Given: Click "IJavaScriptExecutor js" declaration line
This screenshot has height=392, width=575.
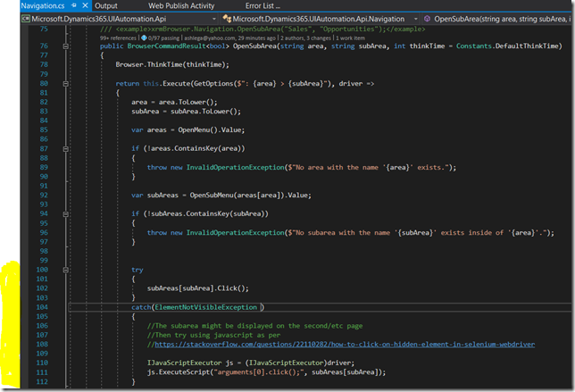Looking at the screenshot, I should (x=251, y=363).
